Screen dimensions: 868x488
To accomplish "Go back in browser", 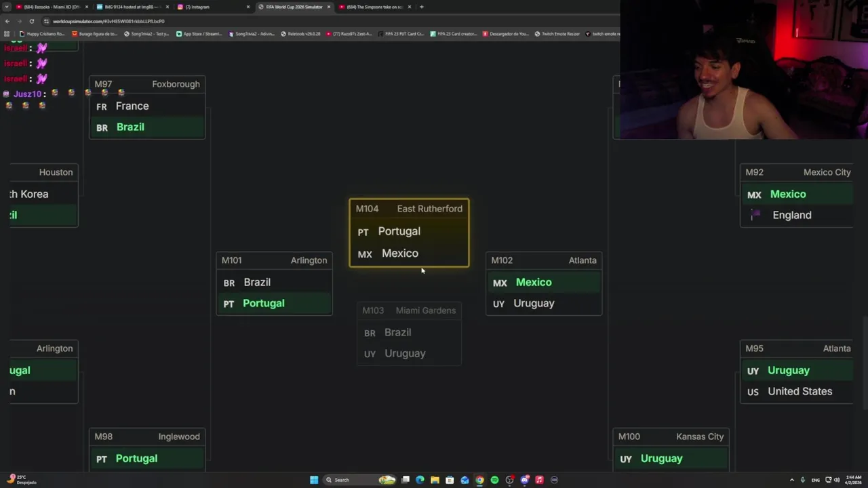I will (7, 21).
